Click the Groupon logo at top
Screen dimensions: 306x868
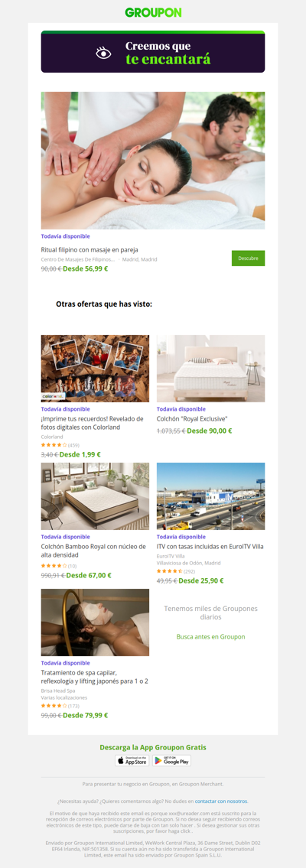click(153, 13)
